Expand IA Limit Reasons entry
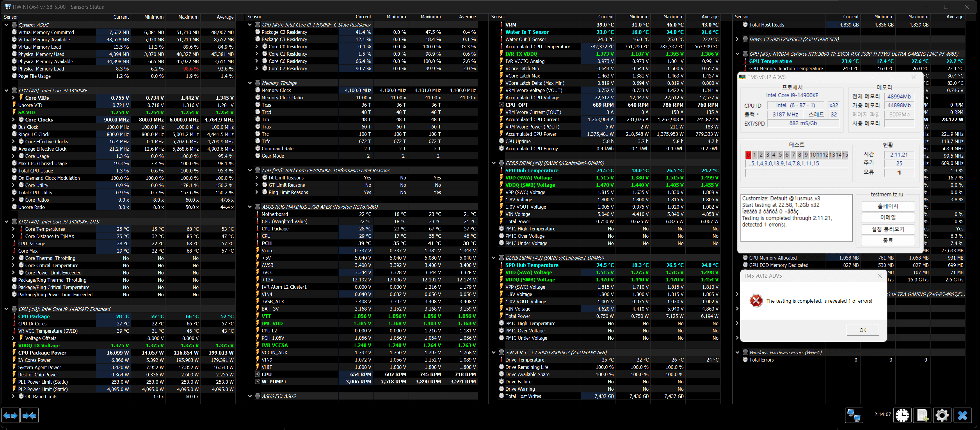The width and height of the screenshot is (980, 430). point(257,178)
